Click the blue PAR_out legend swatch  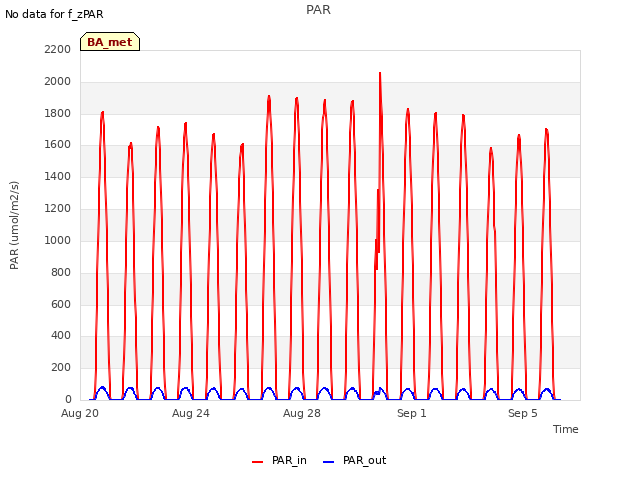[x=328, y=462]
